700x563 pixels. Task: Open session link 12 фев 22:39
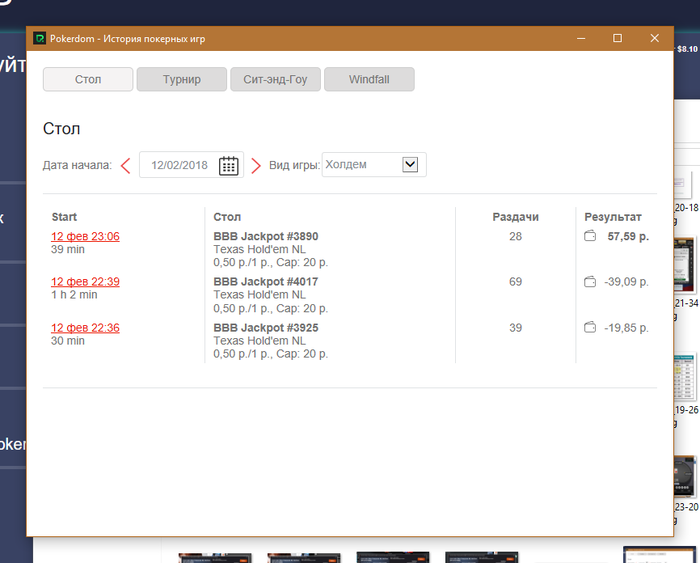pyautogui.click(x=85, y=282)
